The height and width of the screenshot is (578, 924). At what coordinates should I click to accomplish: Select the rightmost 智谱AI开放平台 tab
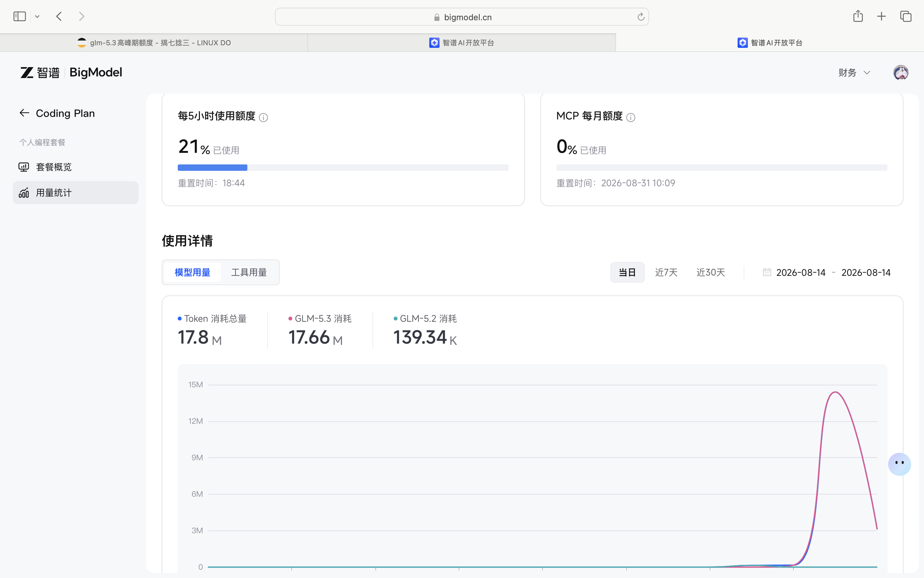(x=770, y=43)
